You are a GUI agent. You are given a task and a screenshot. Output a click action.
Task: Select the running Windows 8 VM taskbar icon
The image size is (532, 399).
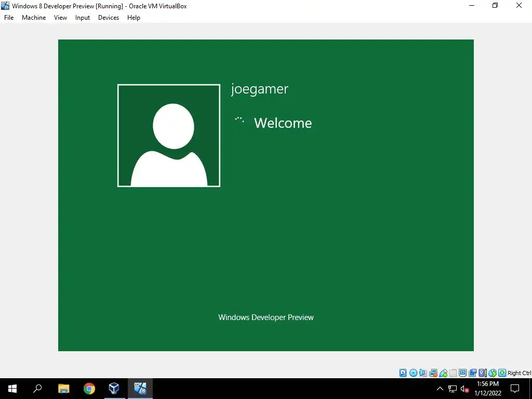[140, 389]
